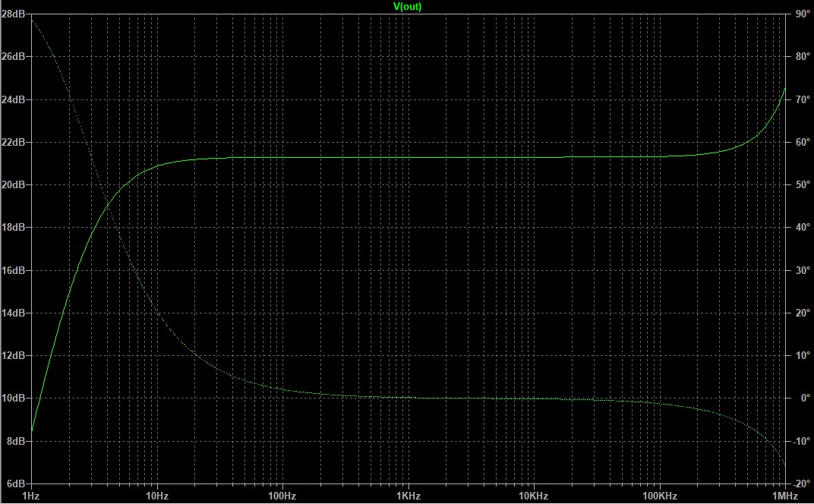Image resolution: width=814 pixels, height=504 pixels.
Task: Click the 12dB magnitude axis label
Action: pos(14,355)
